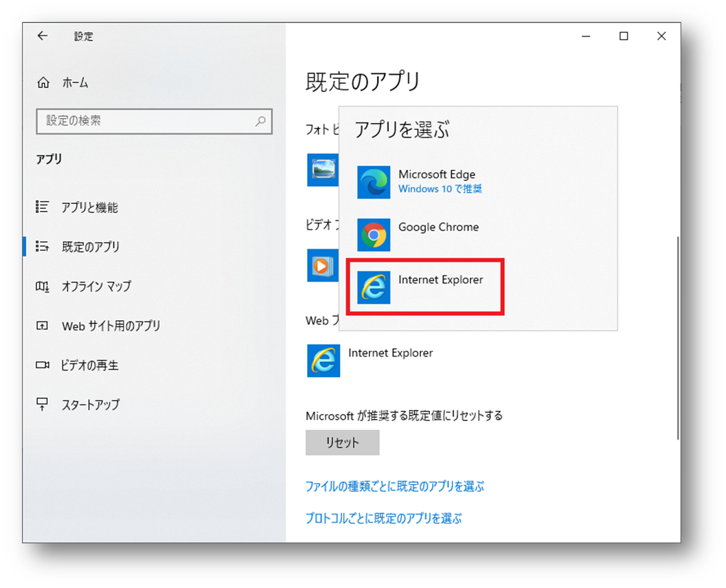Image resolution: width=726 pixels, height=588 pixels.
Task: Click the アプリを選ぶ popup heading
Action: 401,129
